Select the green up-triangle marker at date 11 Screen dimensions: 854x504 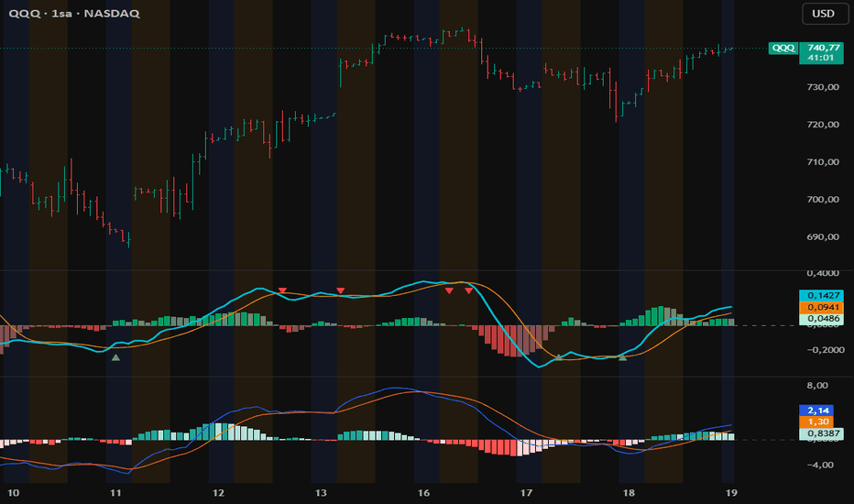pos(115,357)
